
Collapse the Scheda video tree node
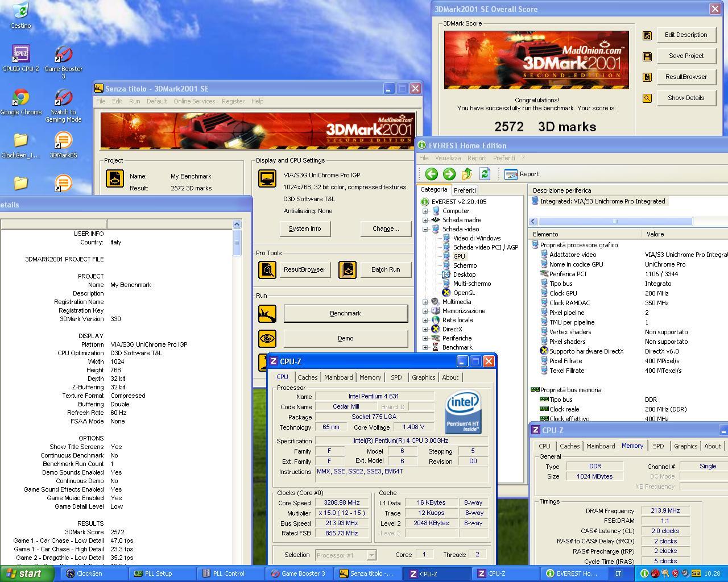coord(425,229)
